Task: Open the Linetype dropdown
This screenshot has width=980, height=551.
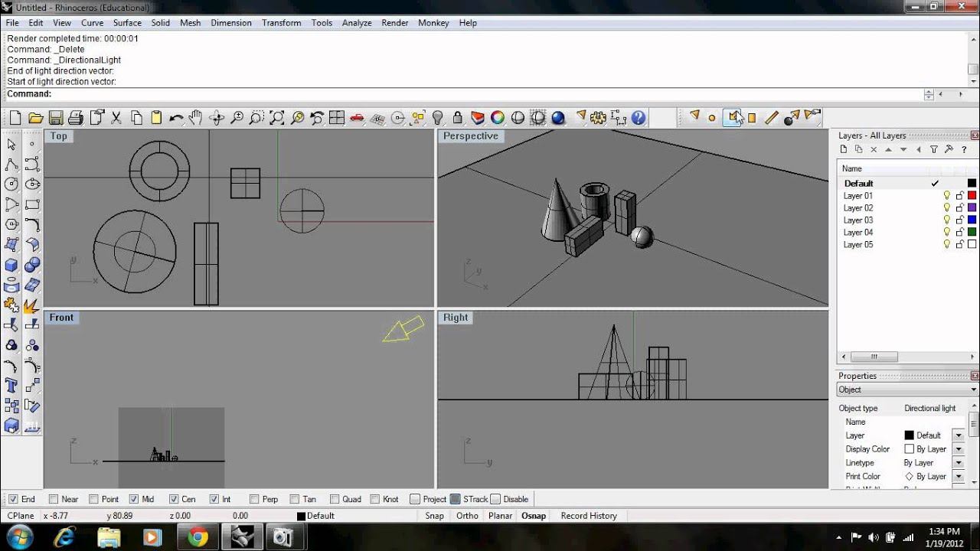Action: pyautogui.click(x=958, y=463)
